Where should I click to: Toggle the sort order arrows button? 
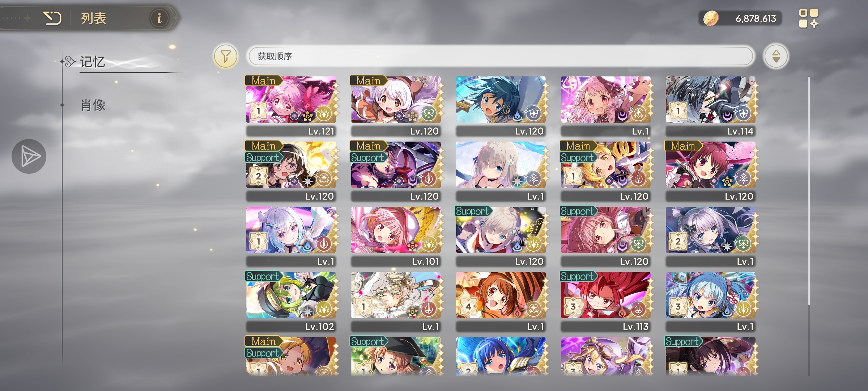click(776, 56)
